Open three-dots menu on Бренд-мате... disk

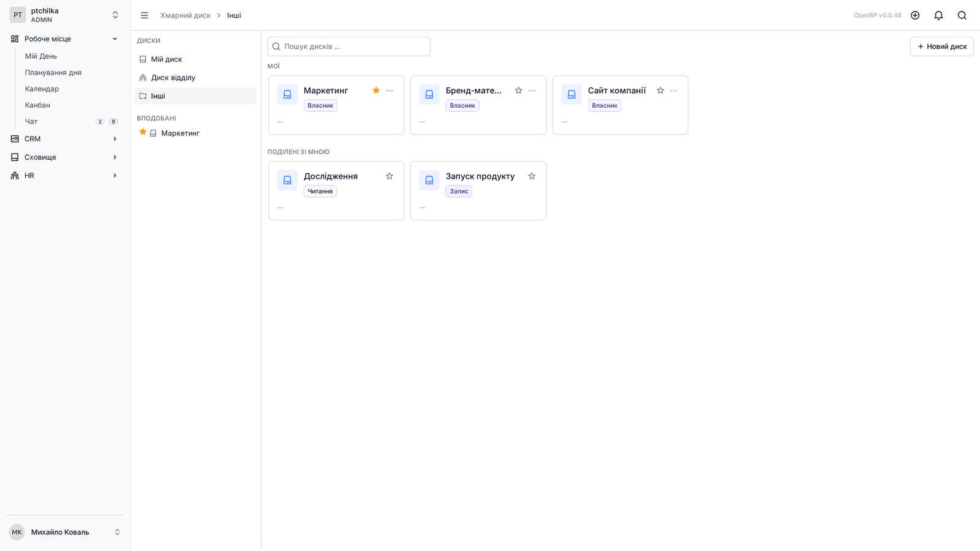coord(532,91)
